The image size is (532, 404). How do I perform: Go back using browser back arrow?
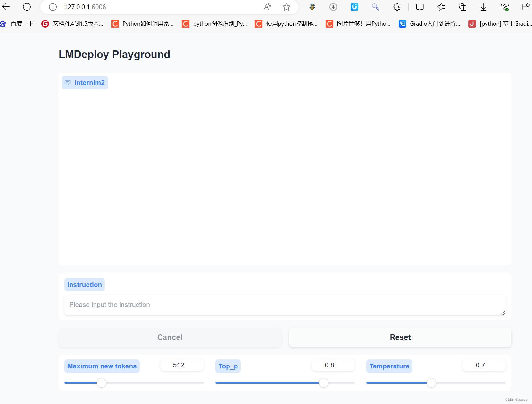click(x=6, y=7)
